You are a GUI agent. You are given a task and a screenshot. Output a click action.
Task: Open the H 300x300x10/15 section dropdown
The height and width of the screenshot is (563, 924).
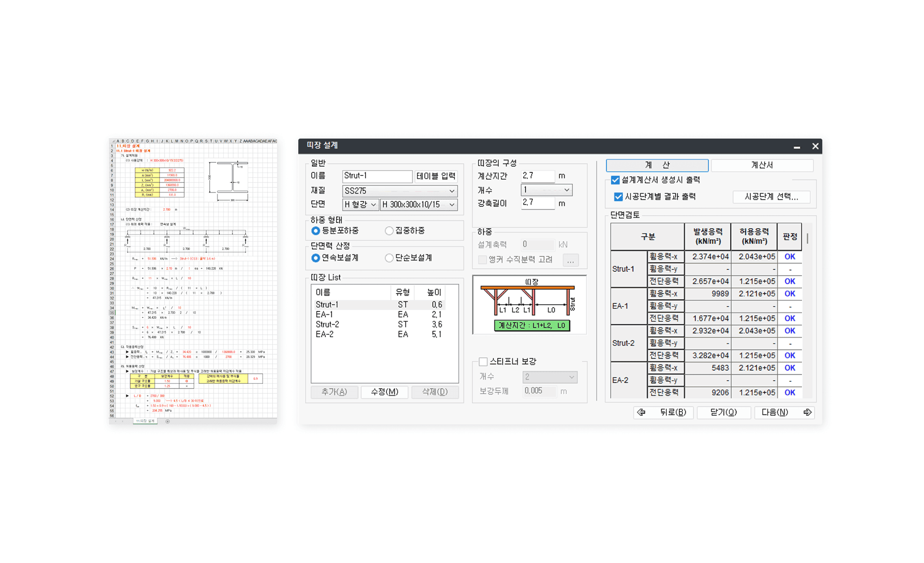(x=418, y=204)
